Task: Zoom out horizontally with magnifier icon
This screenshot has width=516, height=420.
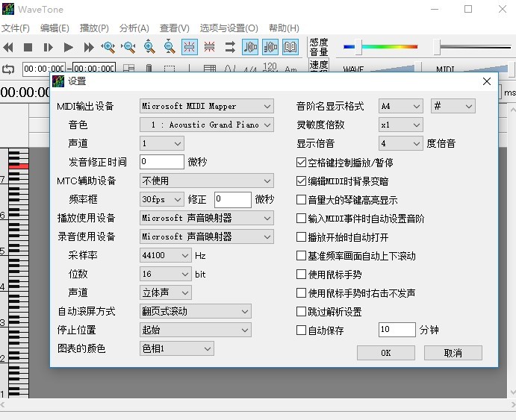Action: [128, 47]
